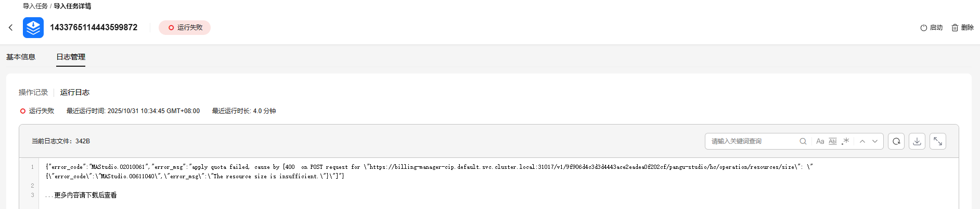This screenshot has height=209, width=980.
Task: Focus the keyword search input field
Action: (x=753, y=141)
